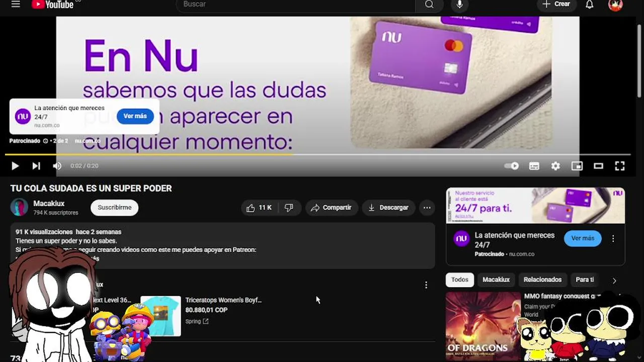This screenshot has height=362, width=644.
Task: Click the La atención que mereces sidebar ad title
Action: [515, 240]
